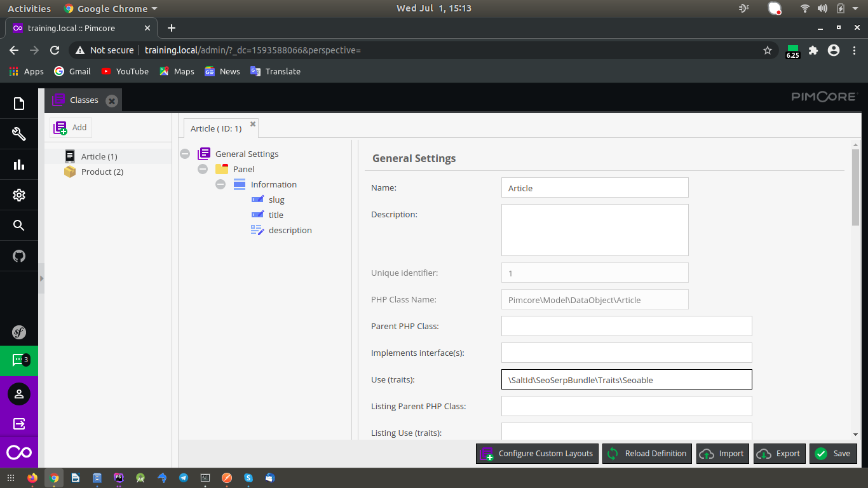Viewport: 868px width, 488px height.
Task: Click the Pimcore infinity logo at bottom
Action: (x=19, y=452)
